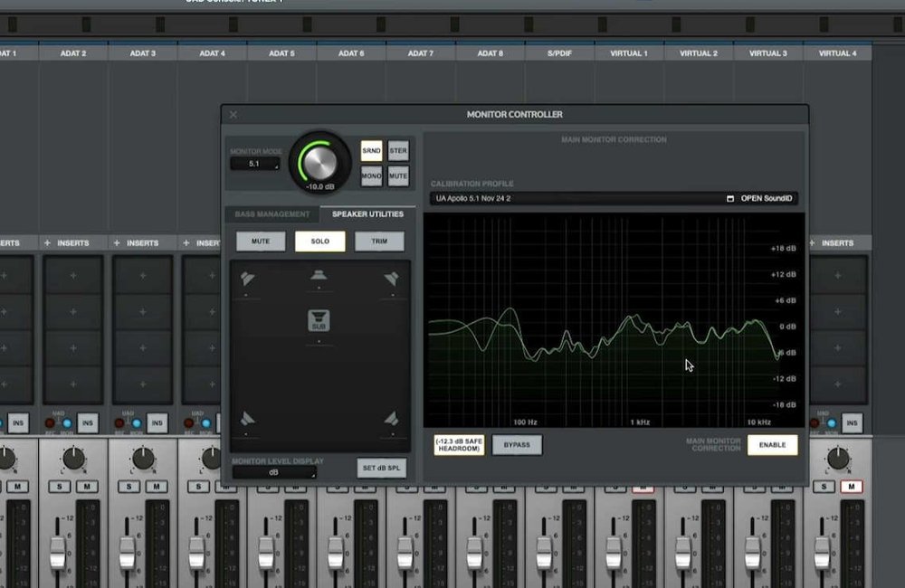This screenshot has width=905, height=588.
Task: Adjust the monitor volume knob
Action: tap(319, 163)
